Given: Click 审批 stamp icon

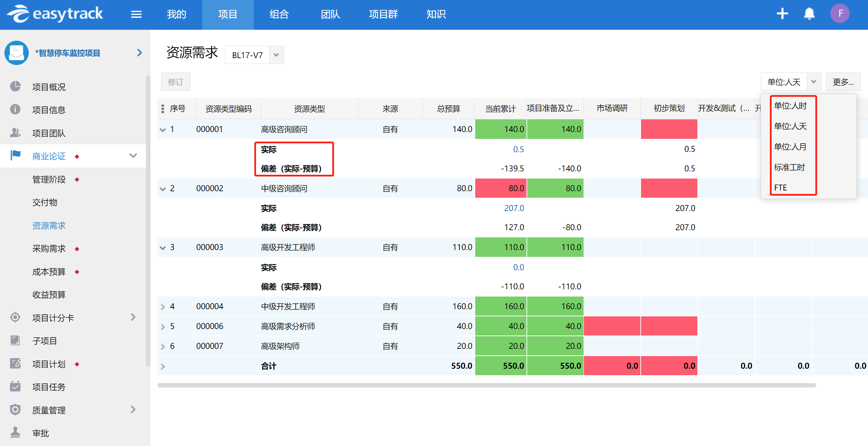Looking at the screenshot, I should (x=15, y=433).
